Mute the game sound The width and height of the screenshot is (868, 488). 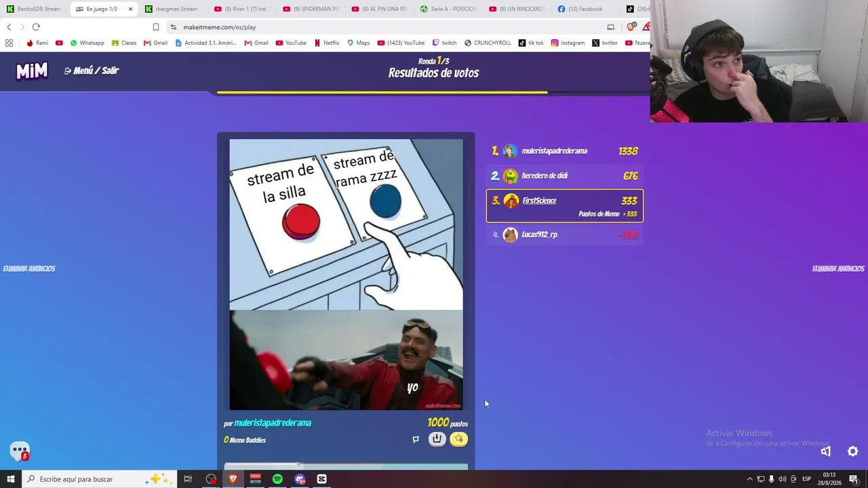(x=826, y=451)
